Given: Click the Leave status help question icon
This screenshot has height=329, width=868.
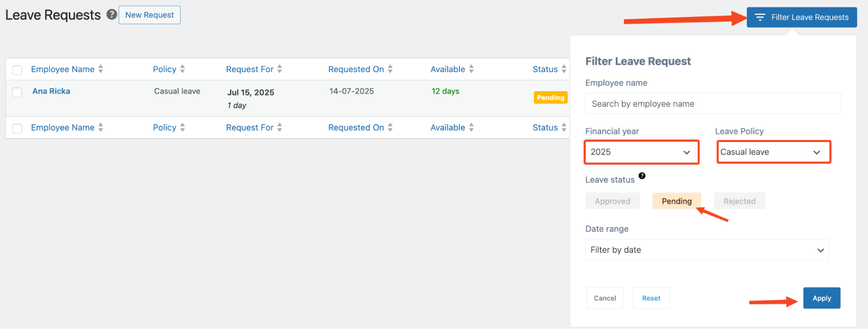Looking at the screenshot, I should [x=642, y=176].
